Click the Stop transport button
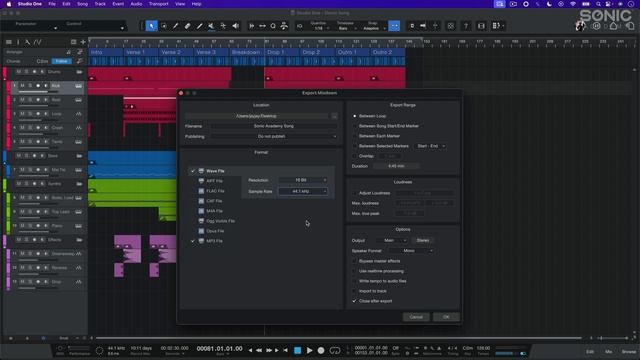 click(298, 350)
